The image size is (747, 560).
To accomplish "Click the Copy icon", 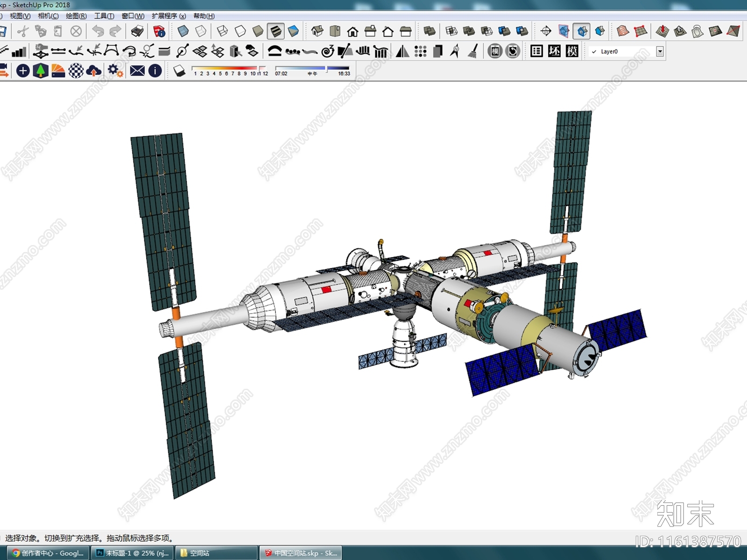I will click(40, 32).
